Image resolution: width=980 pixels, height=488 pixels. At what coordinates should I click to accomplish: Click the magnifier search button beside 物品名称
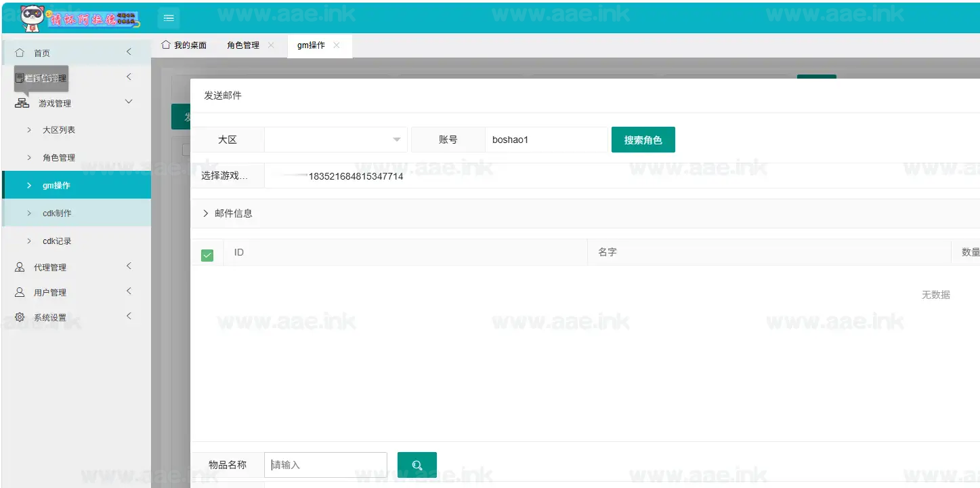click(417, 465)
